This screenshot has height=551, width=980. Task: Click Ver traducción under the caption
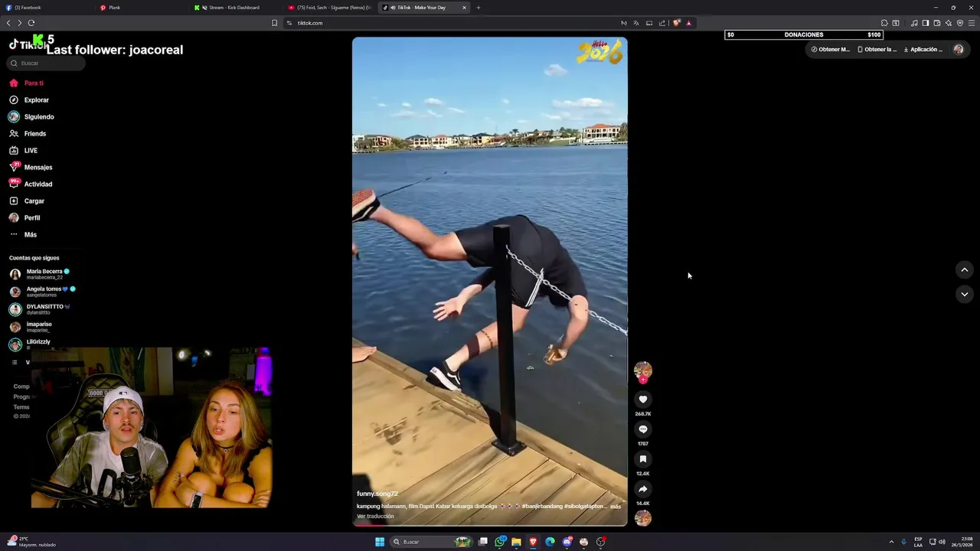[375, 516]
